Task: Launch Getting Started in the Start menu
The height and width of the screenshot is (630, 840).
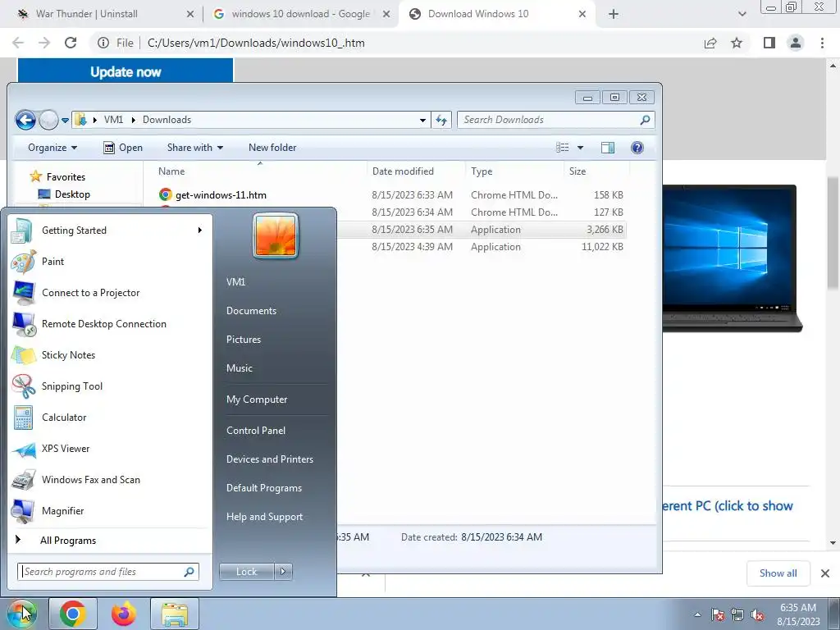Action: click(74, 231)
